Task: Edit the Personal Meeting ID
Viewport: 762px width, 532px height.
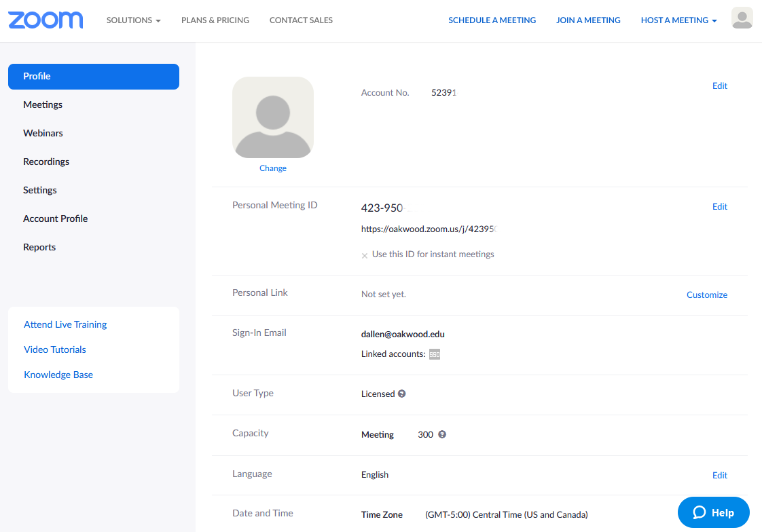Action: coord(720,207)
